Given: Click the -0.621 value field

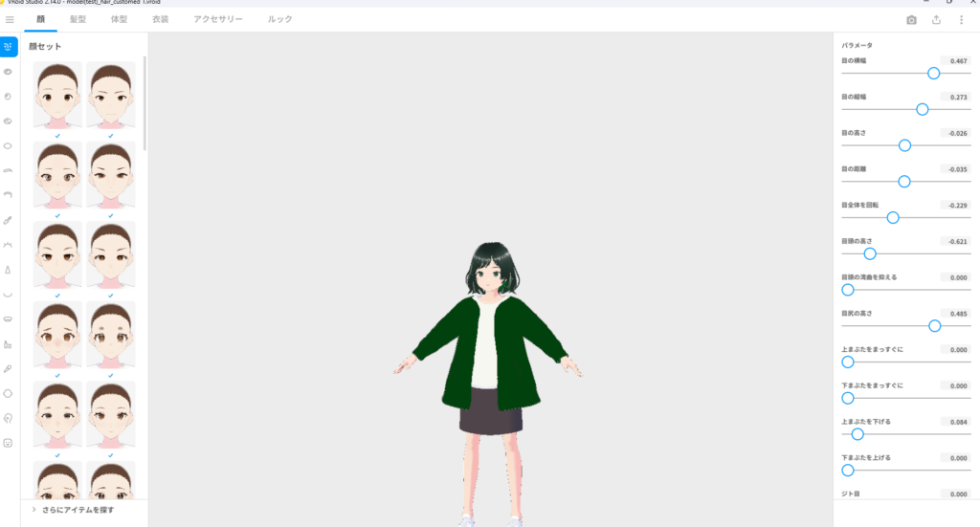Looking at the screenshot, I should (x=955, y=241).
